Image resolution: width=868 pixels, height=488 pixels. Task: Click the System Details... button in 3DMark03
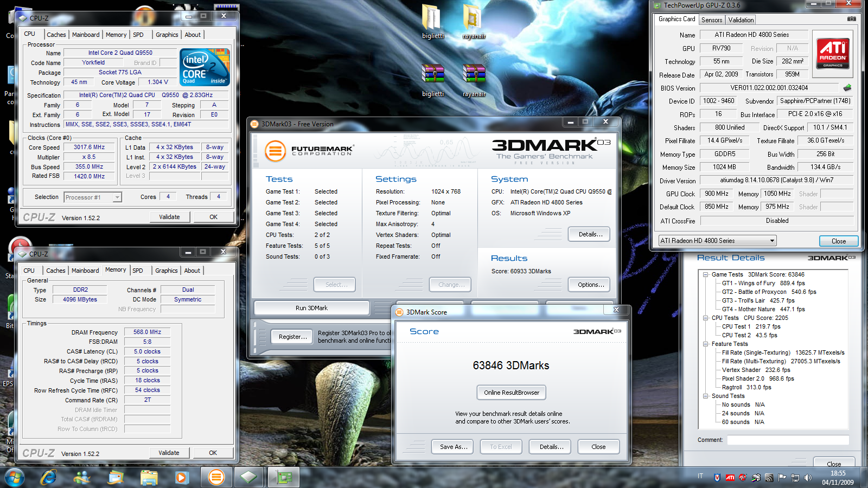590,234
